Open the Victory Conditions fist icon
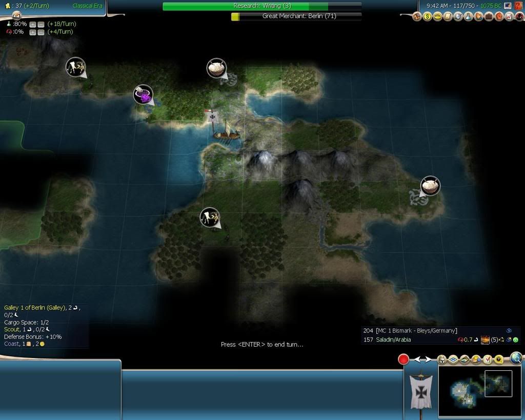525x420 pixels. (499, 16)
